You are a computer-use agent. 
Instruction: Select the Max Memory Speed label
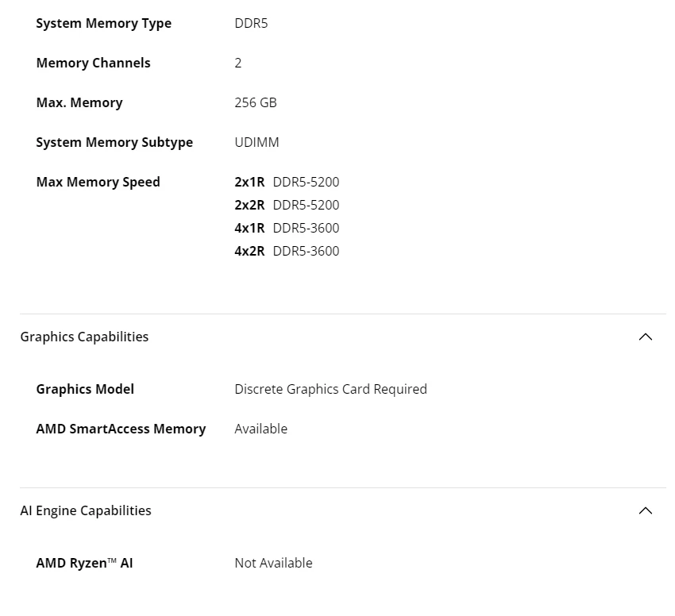click(x=98, y=182)
